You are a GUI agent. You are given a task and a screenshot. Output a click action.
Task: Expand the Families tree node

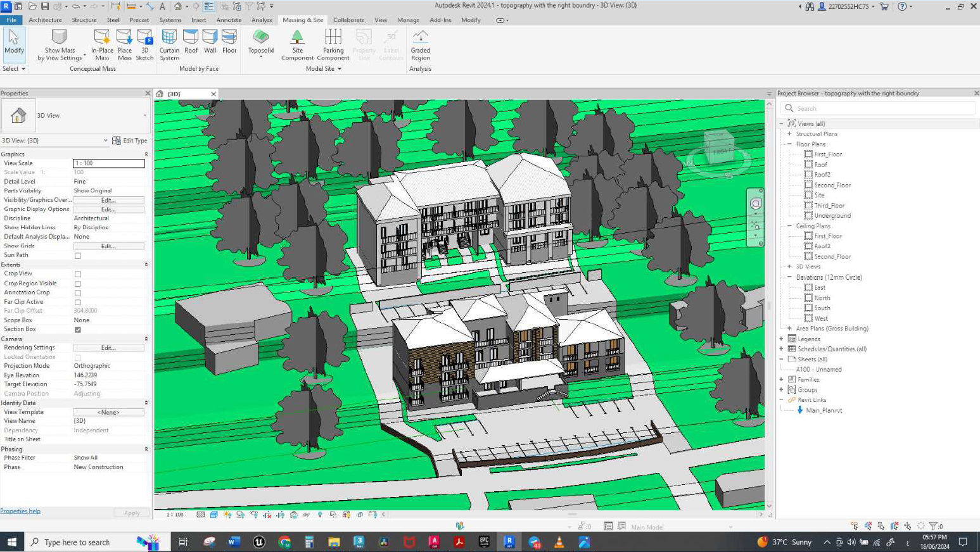pyautogui.click(x=782, y=379)
